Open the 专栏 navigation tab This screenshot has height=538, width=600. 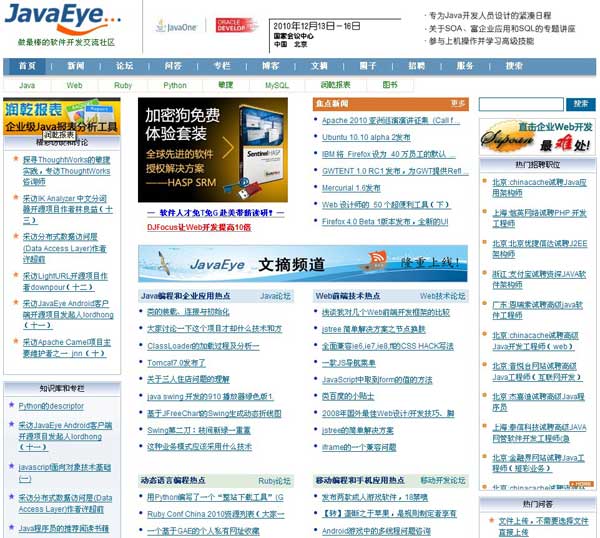[x=222, y=66]
